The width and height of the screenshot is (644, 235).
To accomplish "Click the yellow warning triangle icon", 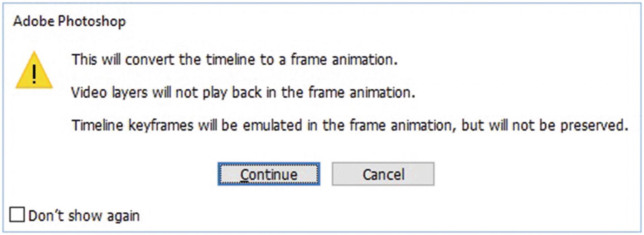I will coord(34,71).
